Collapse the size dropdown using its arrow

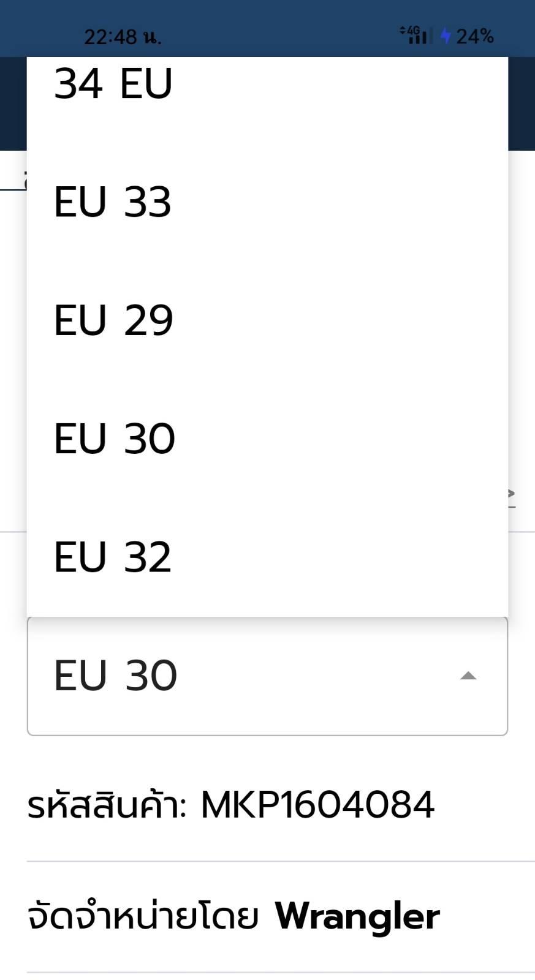[x=468, y=676]
